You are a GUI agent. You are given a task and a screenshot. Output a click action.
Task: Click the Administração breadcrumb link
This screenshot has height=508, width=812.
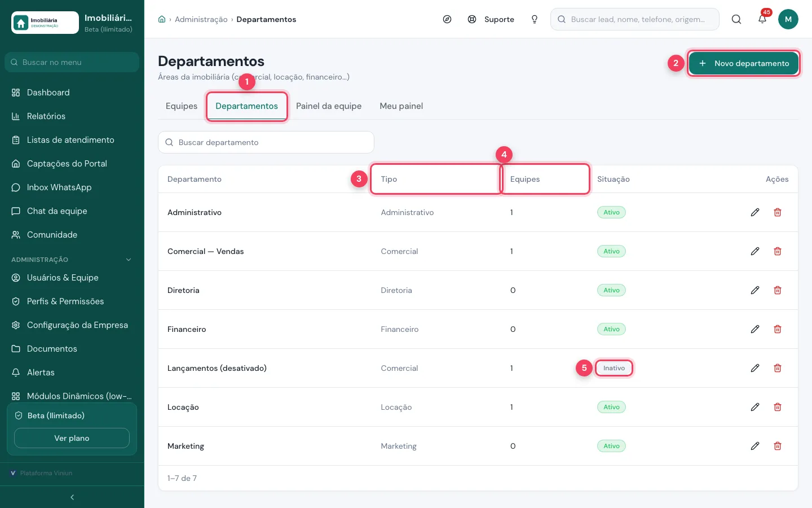201,19
